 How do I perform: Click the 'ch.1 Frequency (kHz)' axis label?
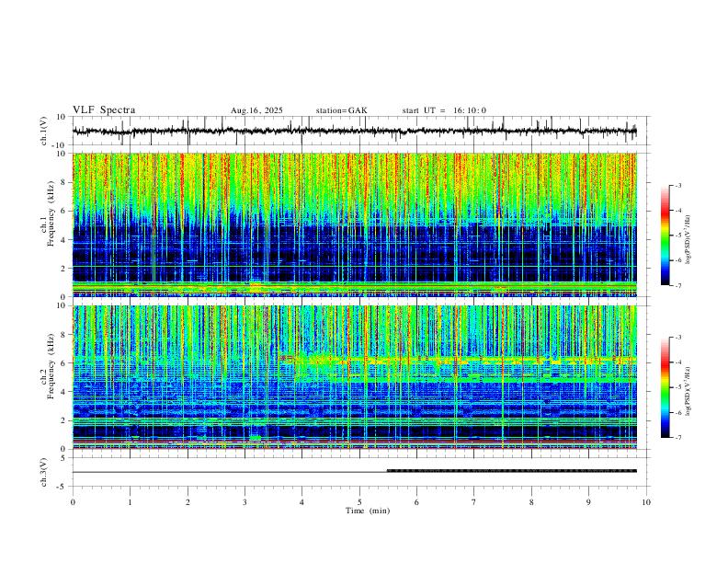[47, 213]
